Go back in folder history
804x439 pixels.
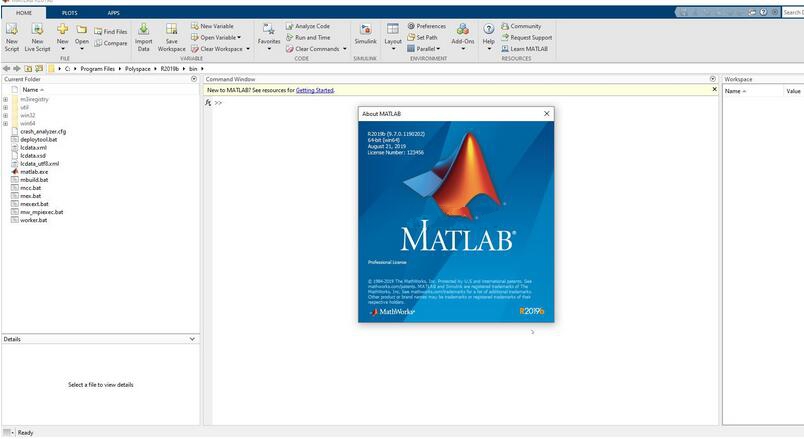6,68
